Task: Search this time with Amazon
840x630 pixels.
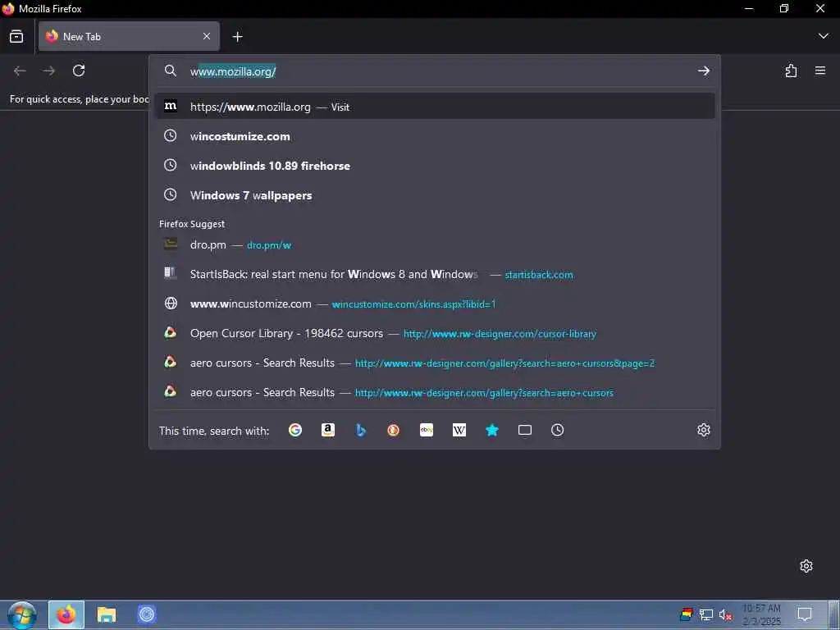Action: pos(328,430)
